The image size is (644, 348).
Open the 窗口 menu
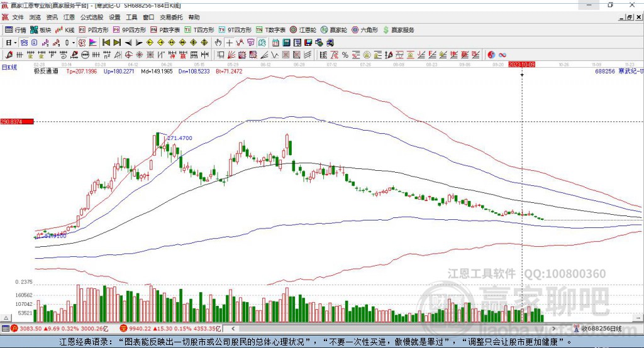click(148, 17)
